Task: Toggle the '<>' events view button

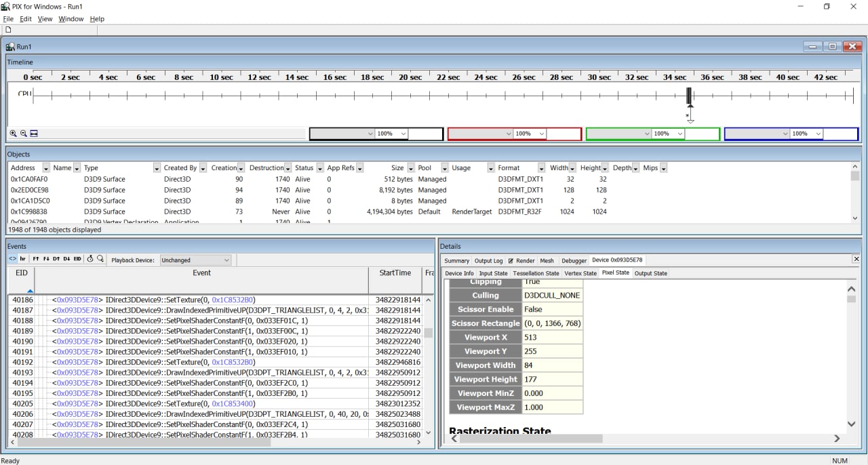Action: pyautogui.click(x=12, y=259)
